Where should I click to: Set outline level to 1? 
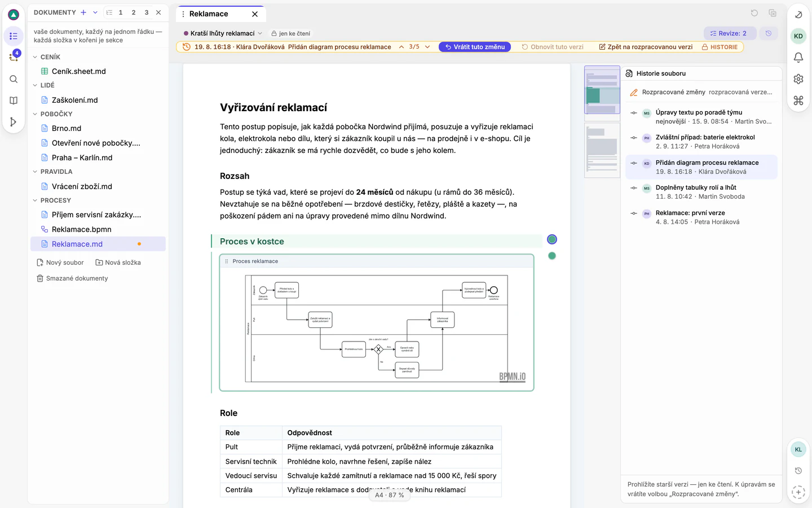(x=121, y=12)
